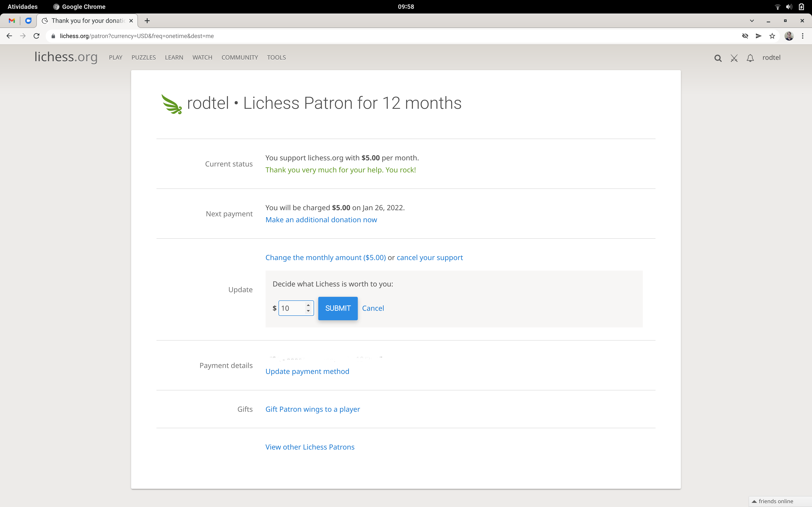Click the X close icon beside the bell
Image resolution: width=812 pixels, height=507 pixels.
734,58
